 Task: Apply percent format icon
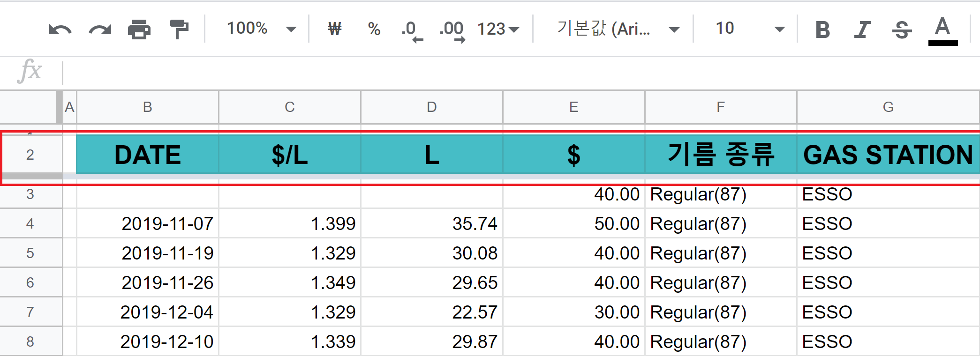[374, 29]
